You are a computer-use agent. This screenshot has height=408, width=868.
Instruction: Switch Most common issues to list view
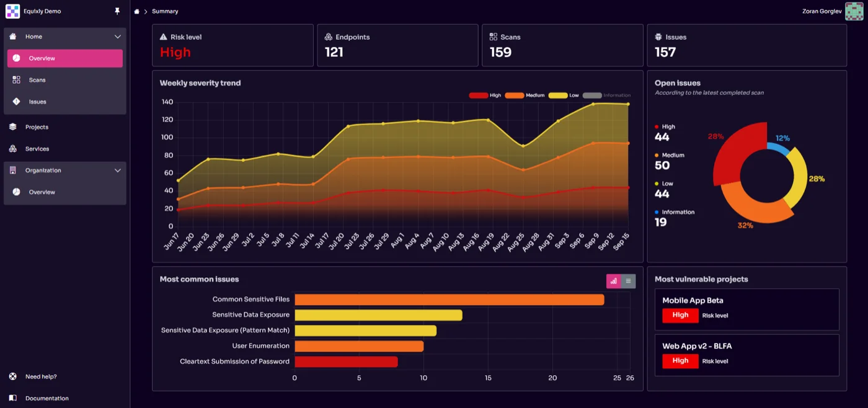tap(629, 281)
